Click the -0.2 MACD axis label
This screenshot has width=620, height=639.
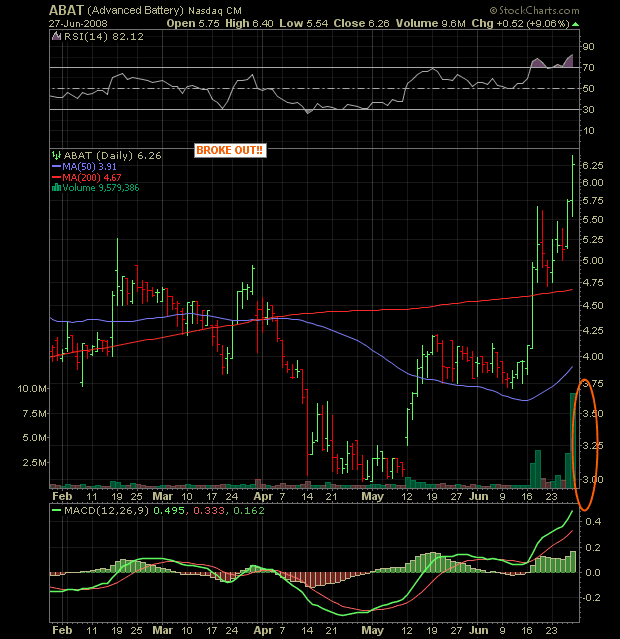590,598
